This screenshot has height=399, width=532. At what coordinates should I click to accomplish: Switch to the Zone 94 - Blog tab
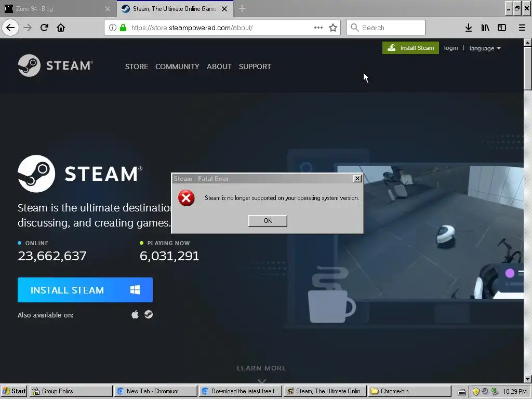(x=58, y=9)
